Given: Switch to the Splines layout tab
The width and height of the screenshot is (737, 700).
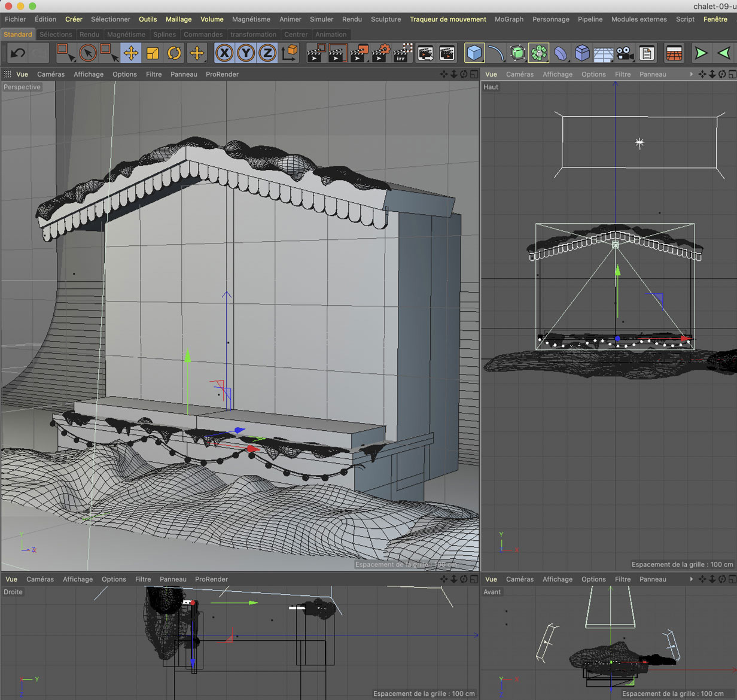Looking at the screenshot, I should coord(165,34).
